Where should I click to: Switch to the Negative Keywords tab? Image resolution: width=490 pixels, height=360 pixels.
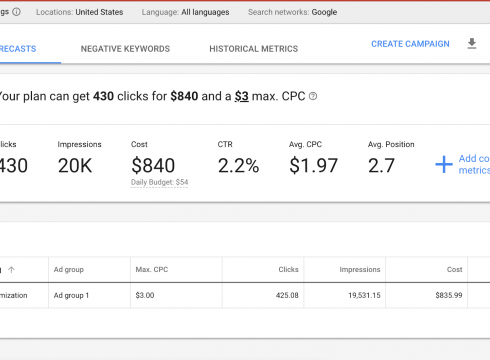125,49
